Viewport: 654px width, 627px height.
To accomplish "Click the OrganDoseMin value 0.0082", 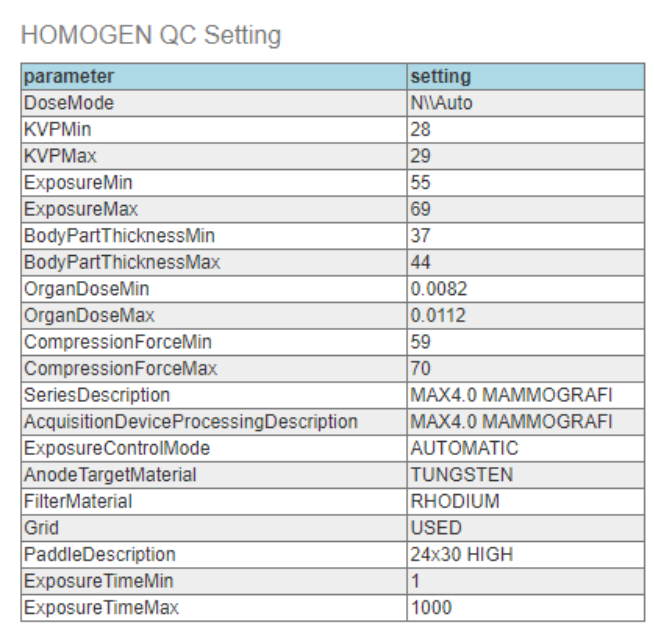I will [x=438, y=289].
